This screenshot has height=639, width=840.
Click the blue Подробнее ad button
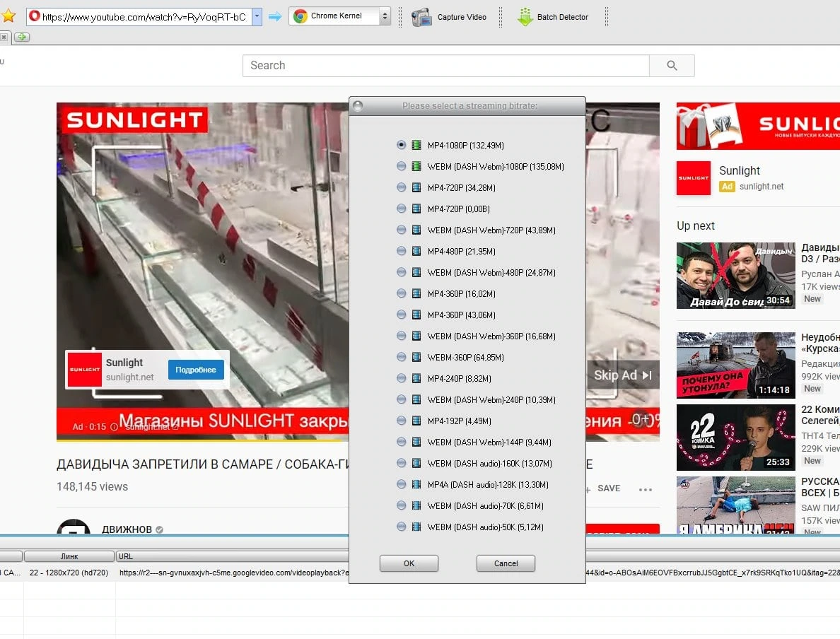[x=196, y=370]
